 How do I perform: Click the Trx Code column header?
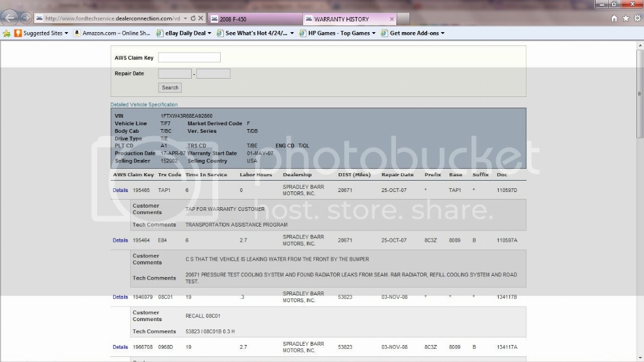[x=170, y=175]
